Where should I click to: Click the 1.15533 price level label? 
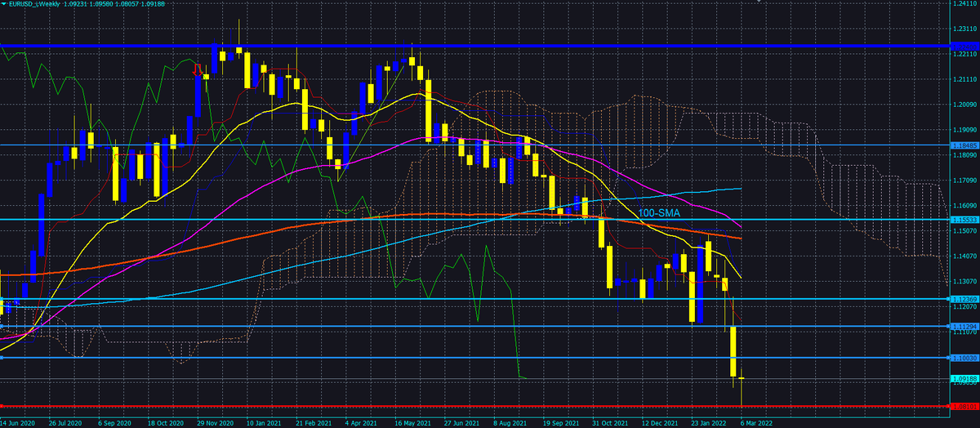(964, 220)
